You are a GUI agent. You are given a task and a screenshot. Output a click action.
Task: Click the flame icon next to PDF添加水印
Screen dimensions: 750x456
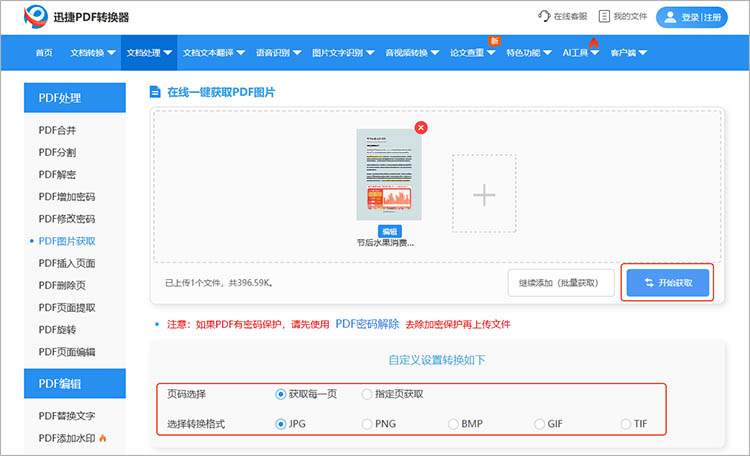click(103, 438)
